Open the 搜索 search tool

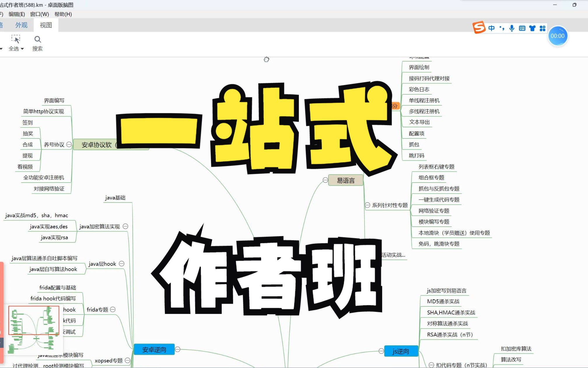click(x=37, y=43)
